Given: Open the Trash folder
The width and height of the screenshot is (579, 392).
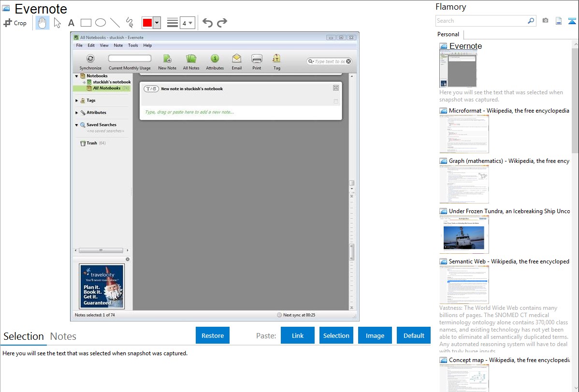Looking at the screenshot, I should (x=91, y=143).
